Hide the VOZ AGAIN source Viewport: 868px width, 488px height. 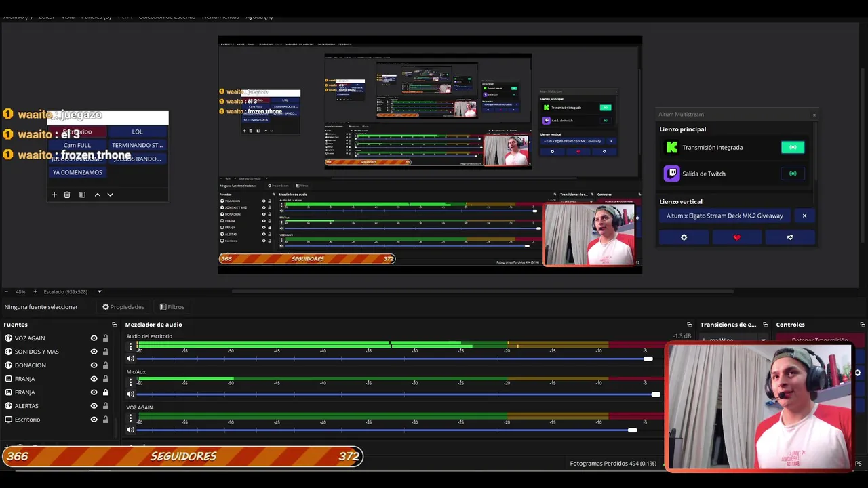click(x=94, y=338)
